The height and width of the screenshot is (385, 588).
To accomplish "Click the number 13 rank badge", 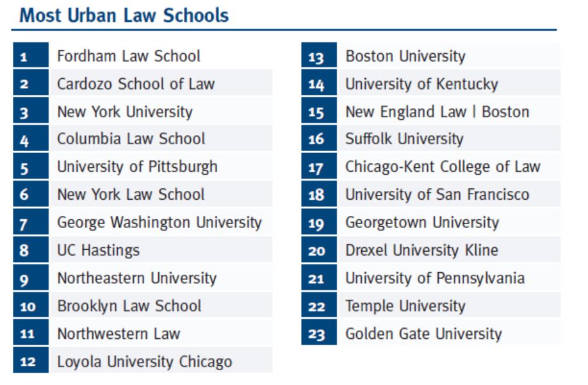I will point(319,55).
